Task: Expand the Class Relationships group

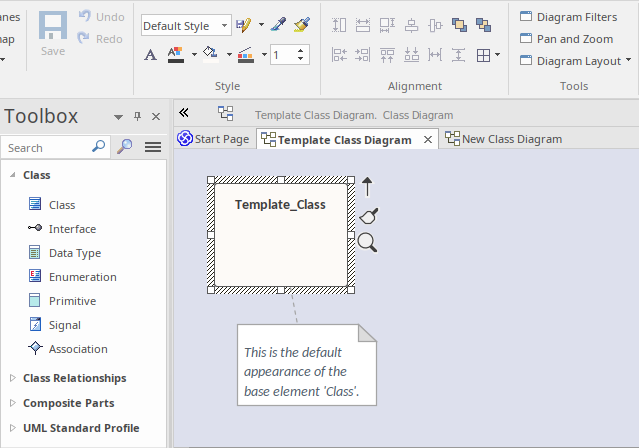Action: [13, 378]
